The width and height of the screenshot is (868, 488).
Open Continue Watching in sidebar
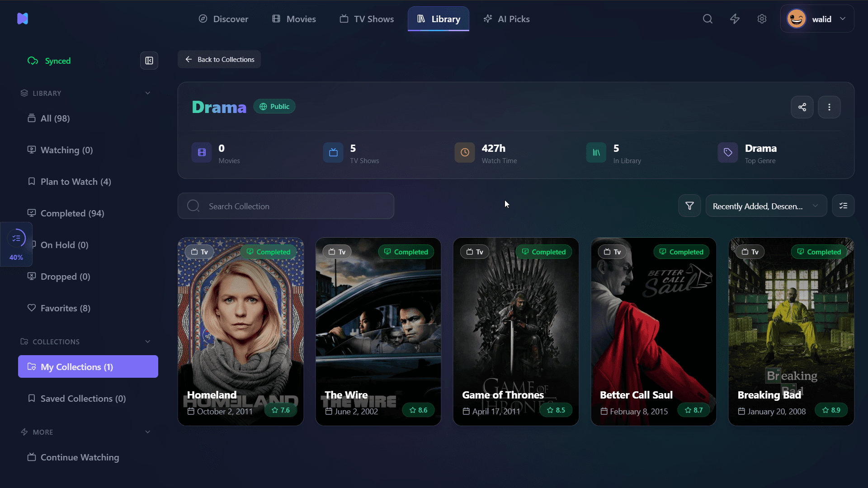point(88,457)
